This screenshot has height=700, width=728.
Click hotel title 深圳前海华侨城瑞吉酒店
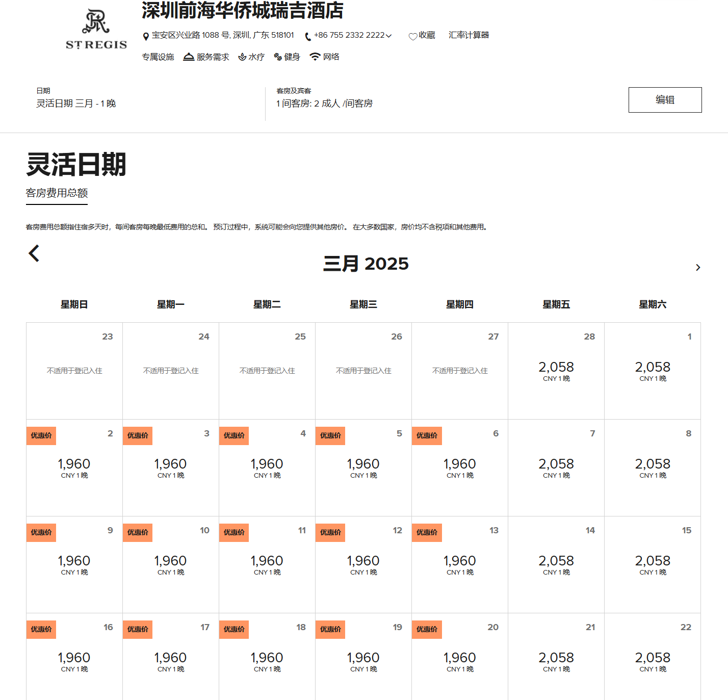pos(243,10)
